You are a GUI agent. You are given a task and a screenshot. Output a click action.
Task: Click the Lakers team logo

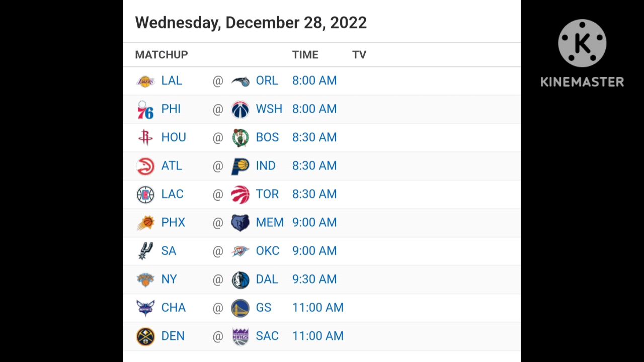click(145, 81)
